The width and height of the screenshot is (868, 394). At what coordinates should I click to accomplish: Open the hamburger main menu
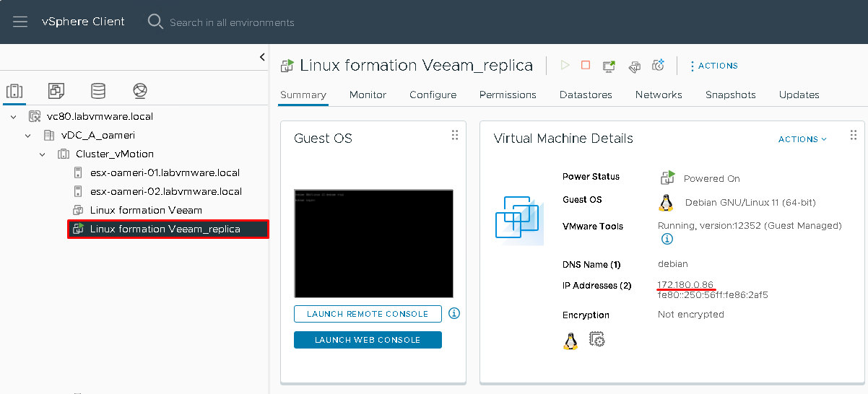tap(20, 22)
